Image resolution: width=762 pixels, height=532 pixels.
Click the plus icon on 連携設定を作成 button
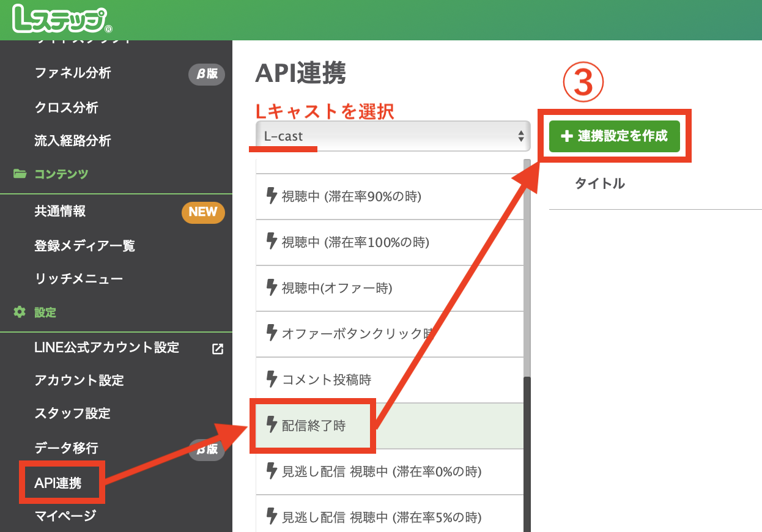(x=566, y=136)
